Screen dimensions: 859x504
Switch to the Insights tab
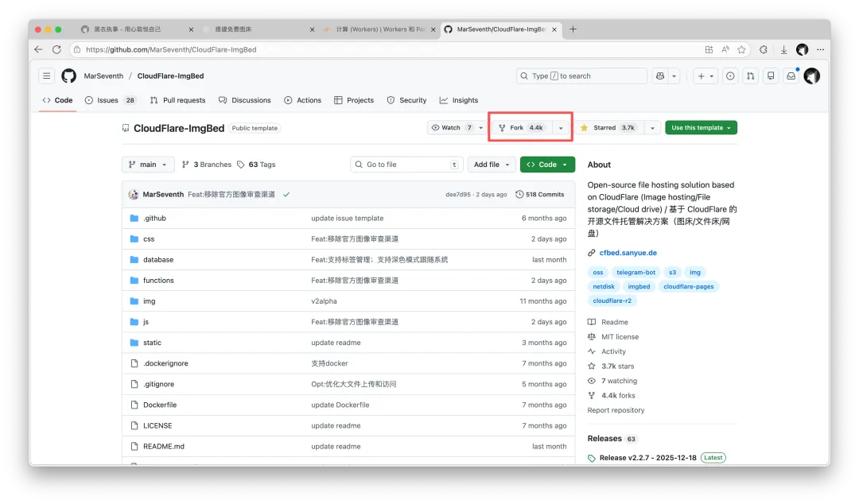click(459, 100)
